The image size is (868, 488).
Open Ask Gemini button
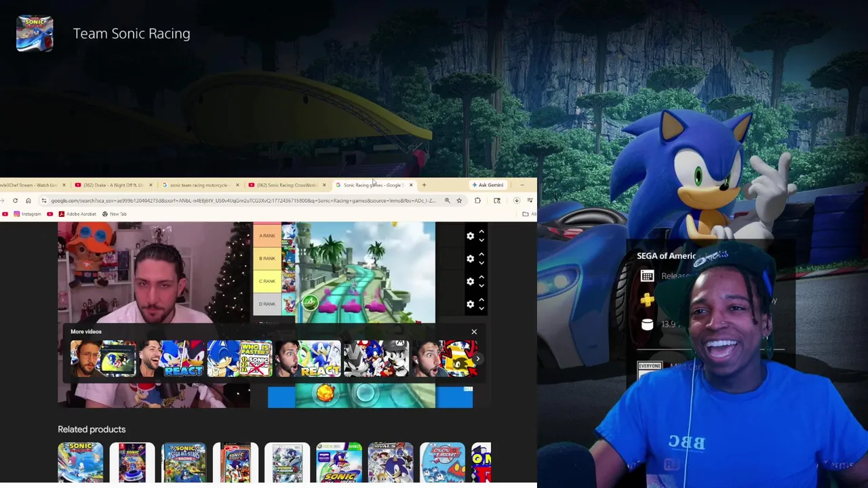click(x=488, y=185)
